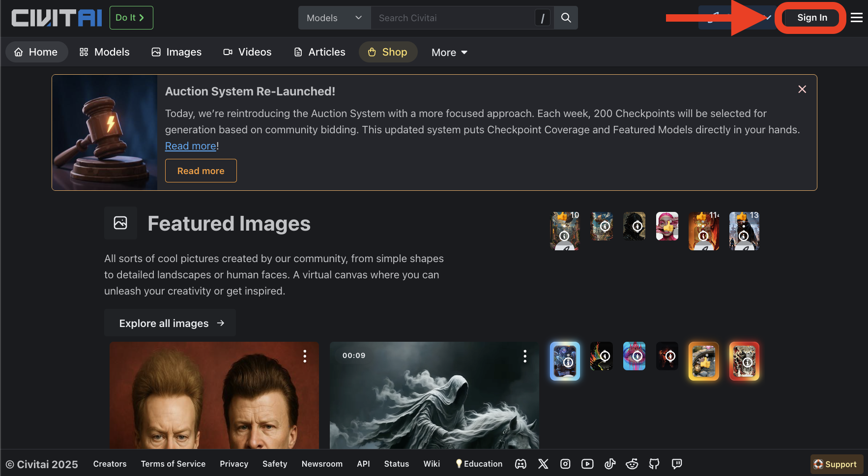Click the Twitch icon in footer
868x476 pixels.
click(x=677, y=464)
